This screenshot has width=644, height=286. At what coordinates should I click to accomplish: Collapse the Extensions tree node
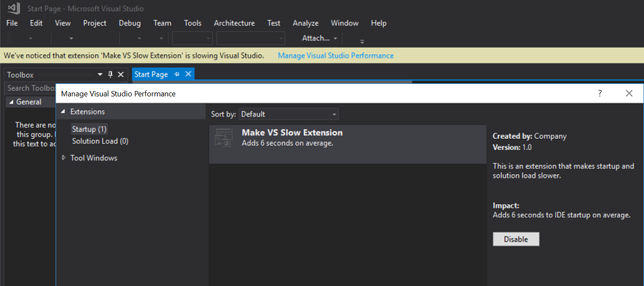point(63,112)
